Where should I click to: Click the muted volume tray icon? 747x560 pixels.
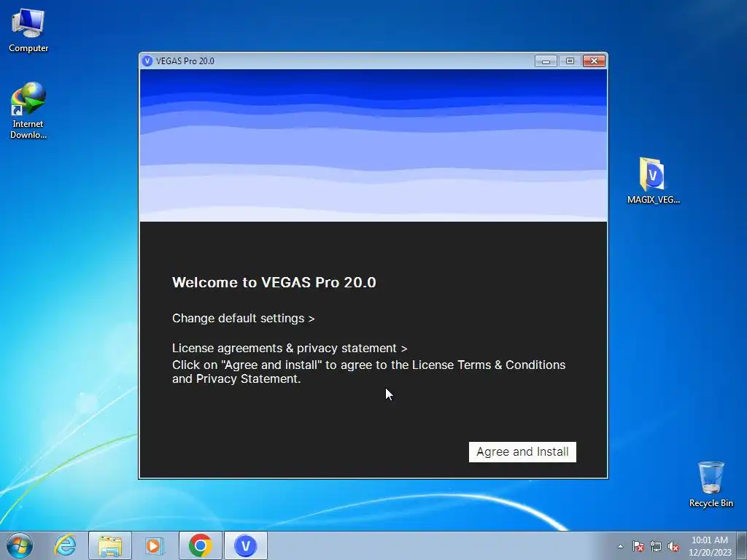[673, 546]
